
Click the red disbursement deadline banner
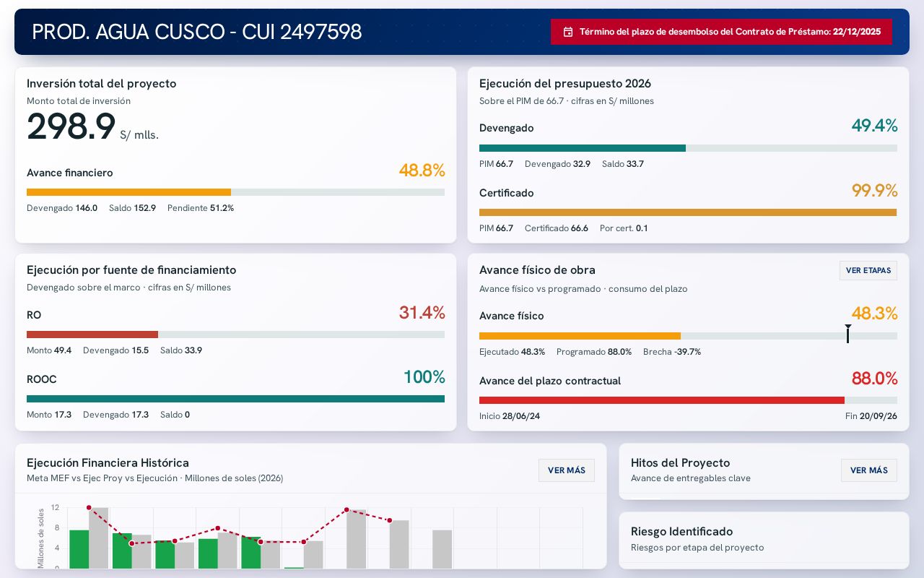[x=721, y=32]
